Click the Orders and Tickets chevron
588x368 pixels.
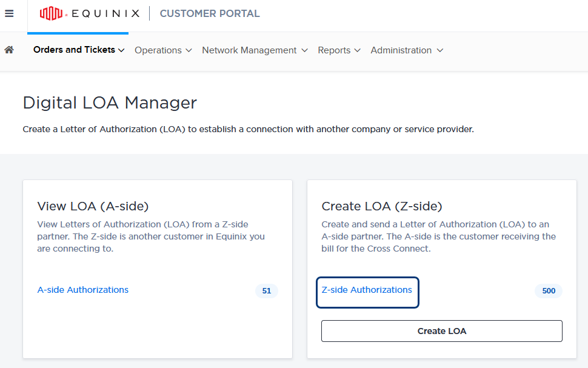[121, 50]
